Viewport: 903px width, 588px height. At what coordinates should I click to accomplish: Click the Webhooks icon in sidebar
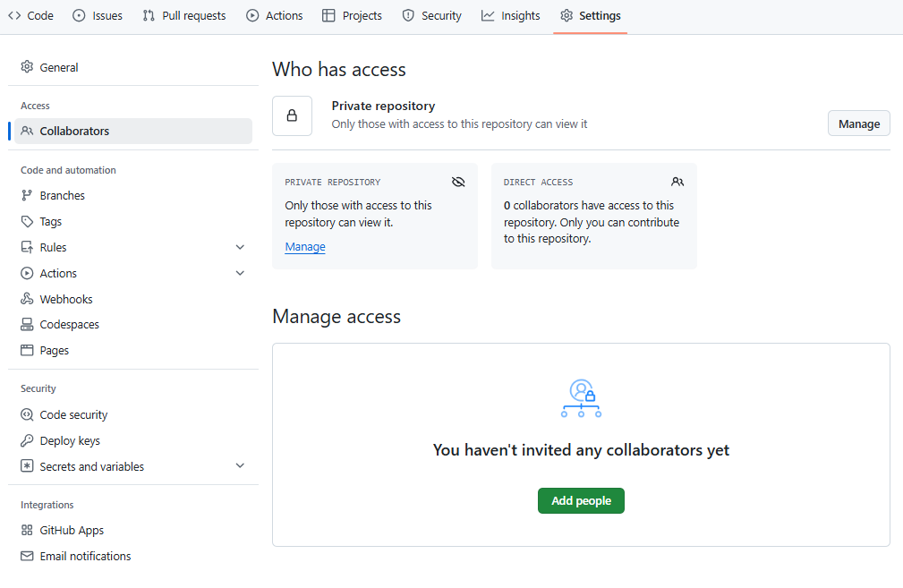[27, 299]
